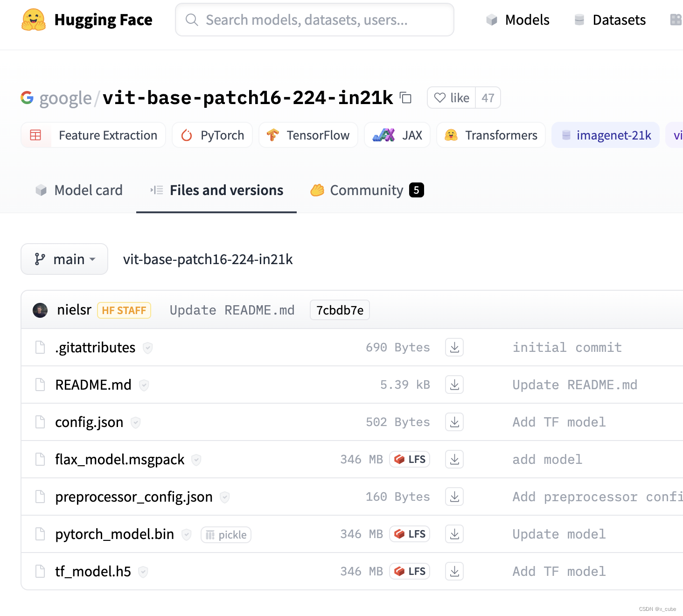683x616 pixels.
Task: Copy the model name with the copy icon
Action: pos(406,98)
